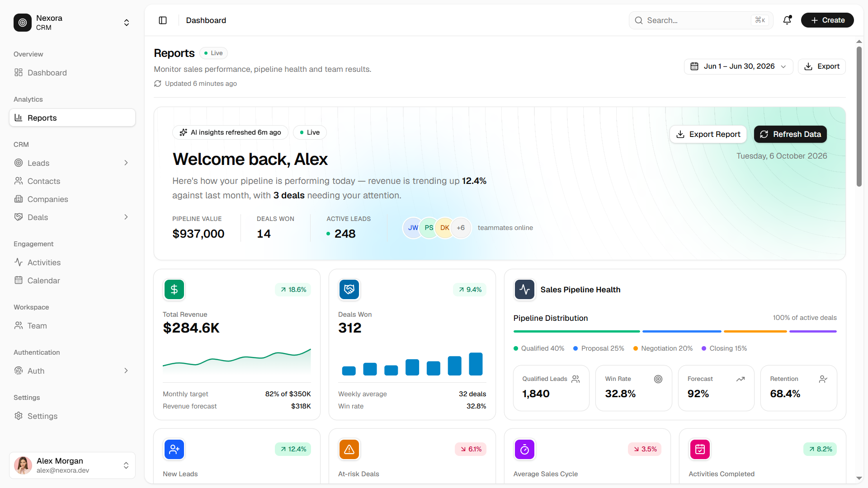The height and width of the screenshot is (488, 868).
Task: Click the Deals Won handshake icon
Action: (349, 290)
